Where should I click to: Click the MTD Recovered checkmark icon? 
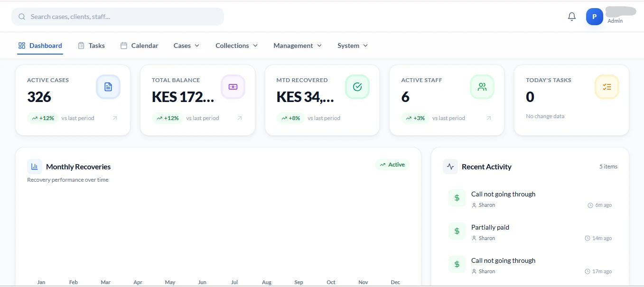click(357, 87)
